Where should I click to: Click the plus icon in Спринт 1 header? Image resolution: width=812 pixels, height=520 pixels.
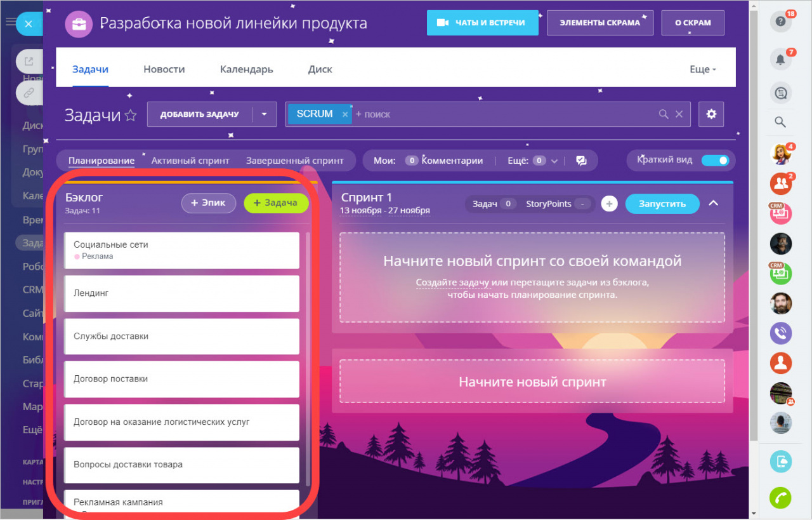coord(609,204)
